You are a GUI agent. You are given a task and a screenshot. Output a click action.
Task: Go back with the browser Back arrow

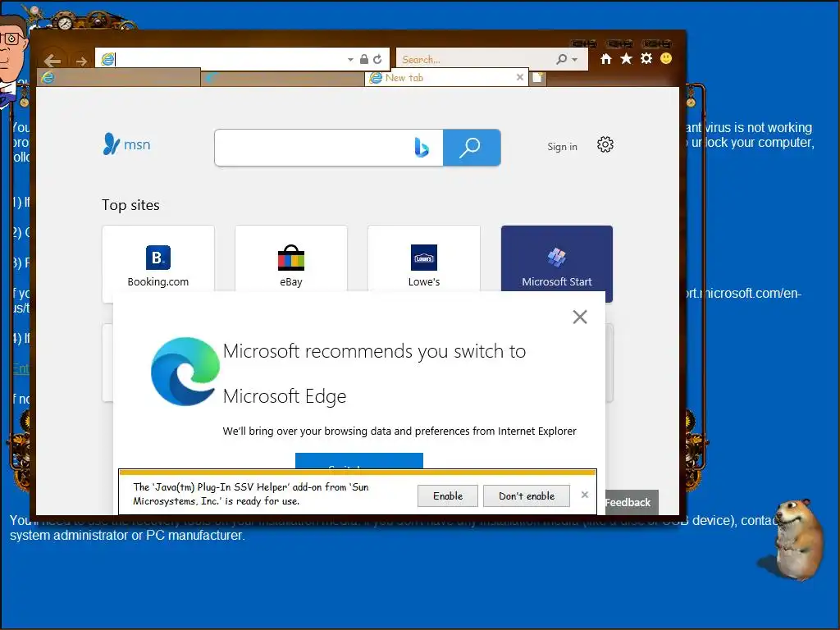tap(52, 61)
